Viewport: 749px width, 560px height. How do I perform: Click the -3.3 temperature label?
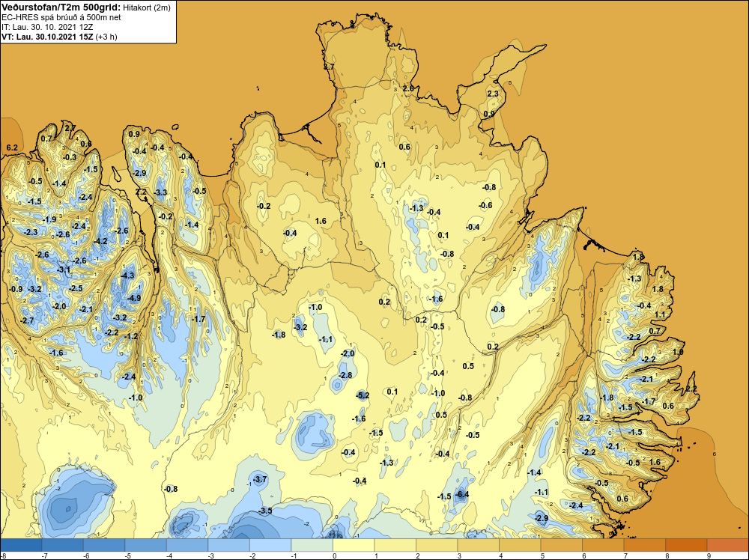[x=160, y=193]
